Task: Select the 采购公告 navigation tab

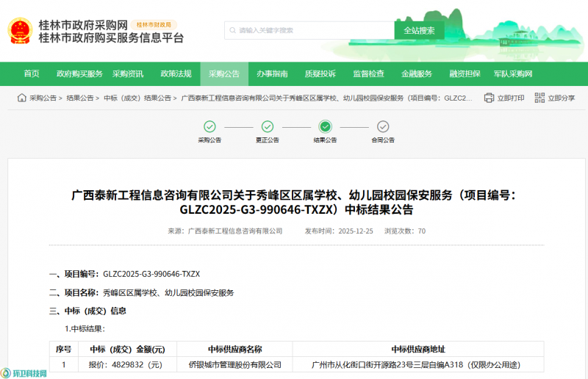Action: click(223, 74)
